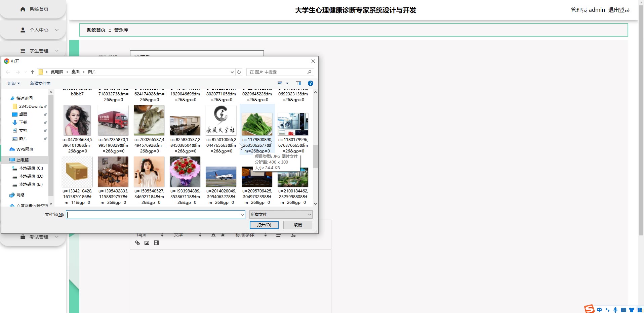Click the navigation pane scrollbar thumb
The height and width of the screenshot is (313, 644).
point(51,145)
